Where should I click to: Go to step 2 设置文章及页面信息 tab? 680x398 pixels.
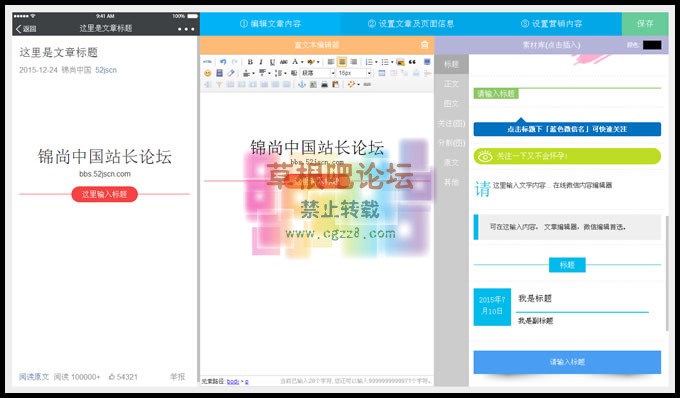click(x=411, y=23)
